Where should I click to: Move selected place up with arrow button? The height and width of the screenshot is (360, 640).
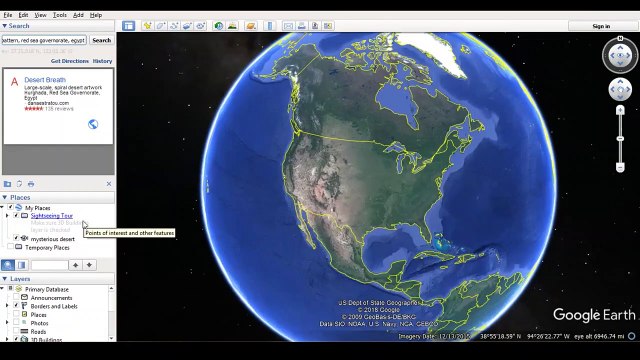coord(76,265)
